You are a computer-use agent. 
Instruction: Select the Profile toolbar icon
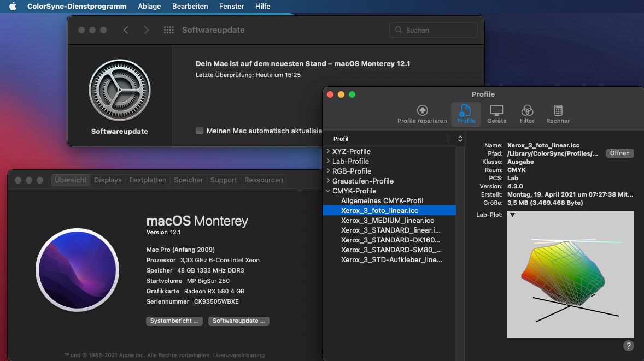tap(466, 114)
